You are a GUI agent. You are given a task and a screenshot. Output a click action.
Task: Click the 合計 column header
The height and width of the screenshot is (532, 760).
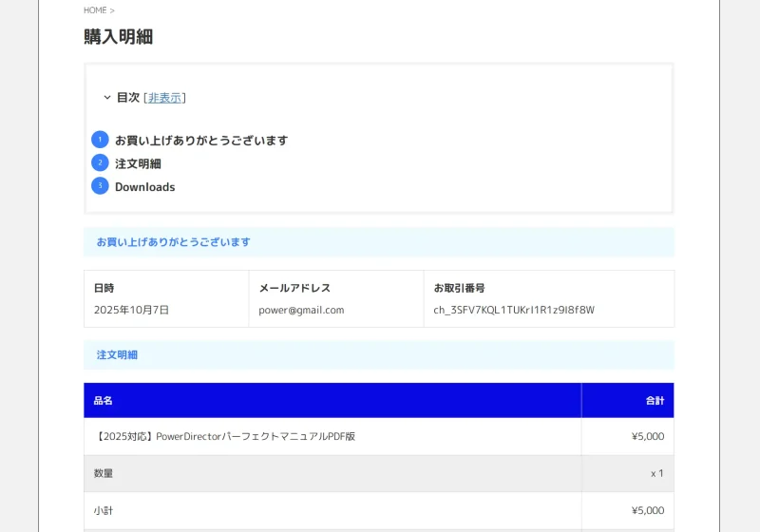tap(655, 401)
